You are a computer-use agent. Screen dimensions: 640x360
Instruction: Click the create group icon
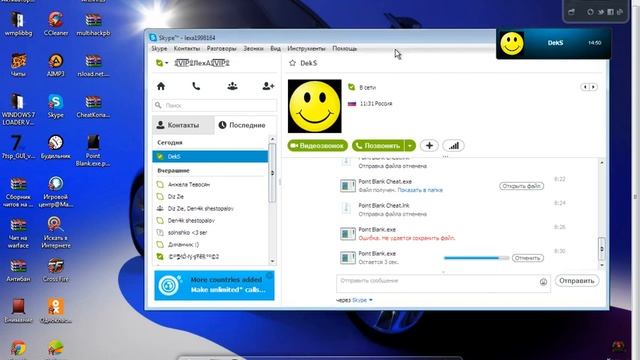pos(232,86)
